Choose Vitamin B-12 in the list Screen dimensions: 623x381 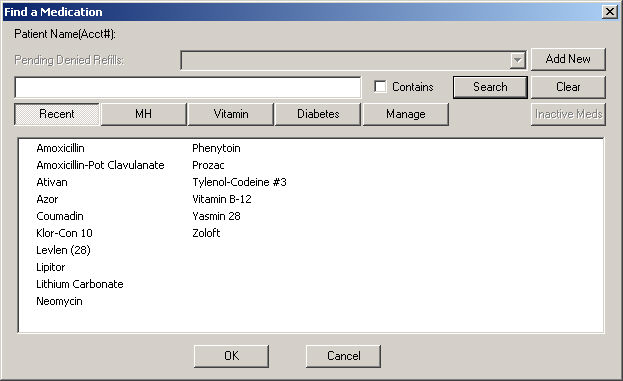pos(222,199)
